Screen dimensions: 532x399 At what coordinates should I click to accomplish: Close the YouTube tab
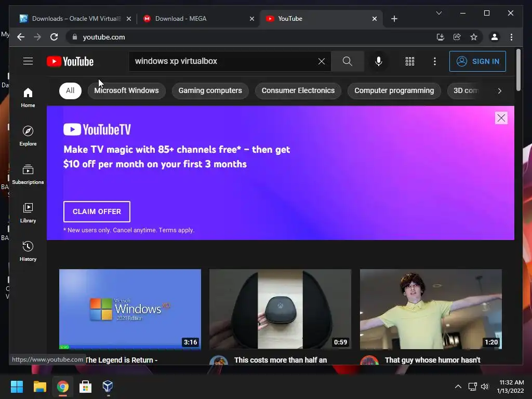point(374,19)
